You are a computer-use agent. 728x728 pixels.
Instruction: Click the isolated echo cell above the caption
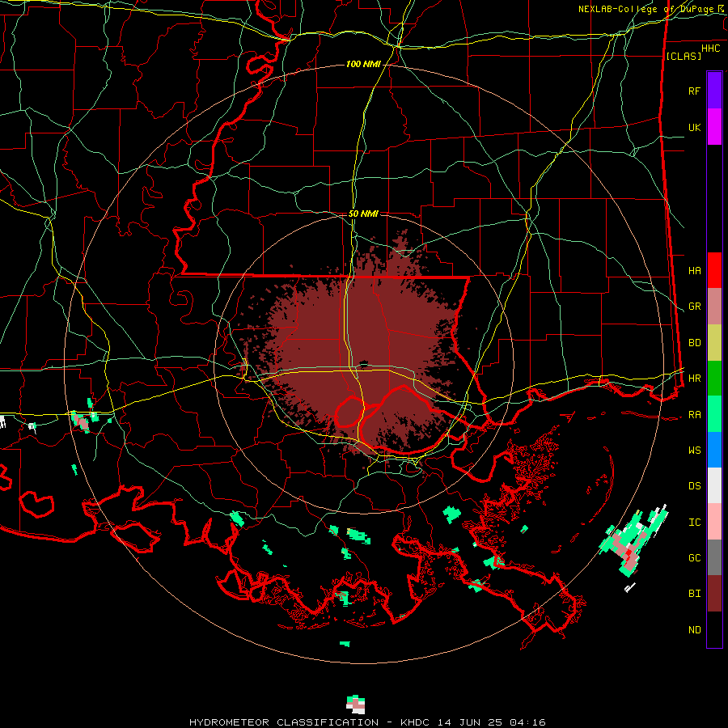[356, 704]
